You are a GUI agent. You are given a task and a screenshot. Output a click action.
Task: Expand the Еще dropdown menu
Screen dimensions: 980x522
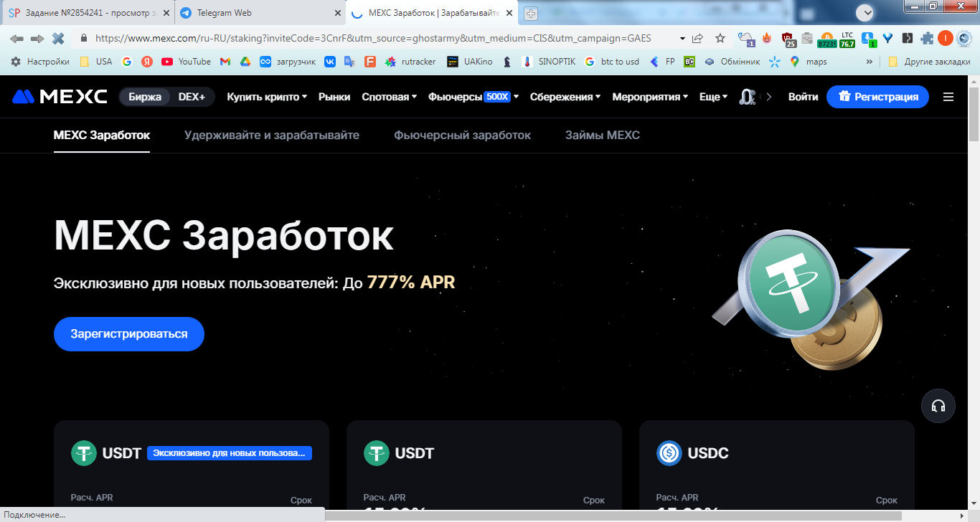click(713, 97)
